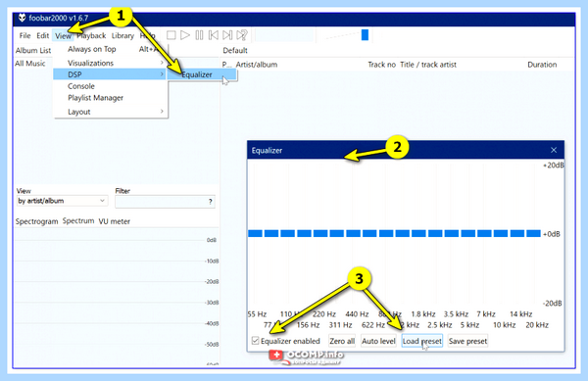Sort by Track no column
Screen dimensions: 588x381
pyautogui.click(x=382, y=65)
